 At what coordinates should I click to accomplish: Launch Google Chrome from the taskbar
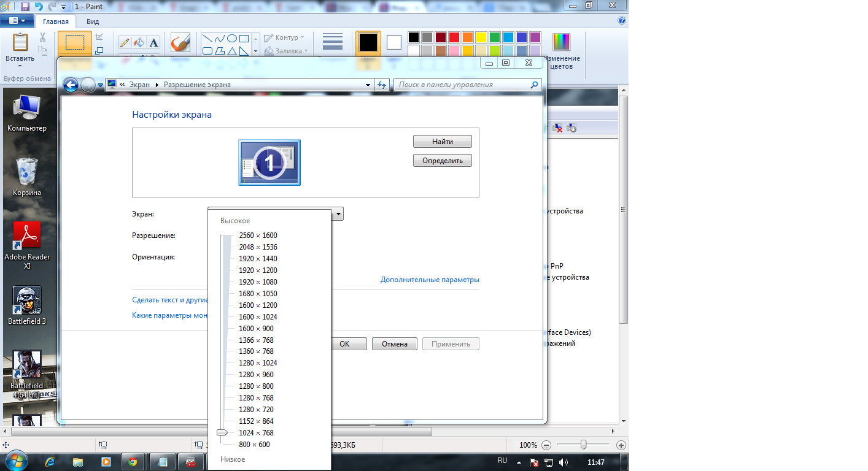(x=133, y=462)
